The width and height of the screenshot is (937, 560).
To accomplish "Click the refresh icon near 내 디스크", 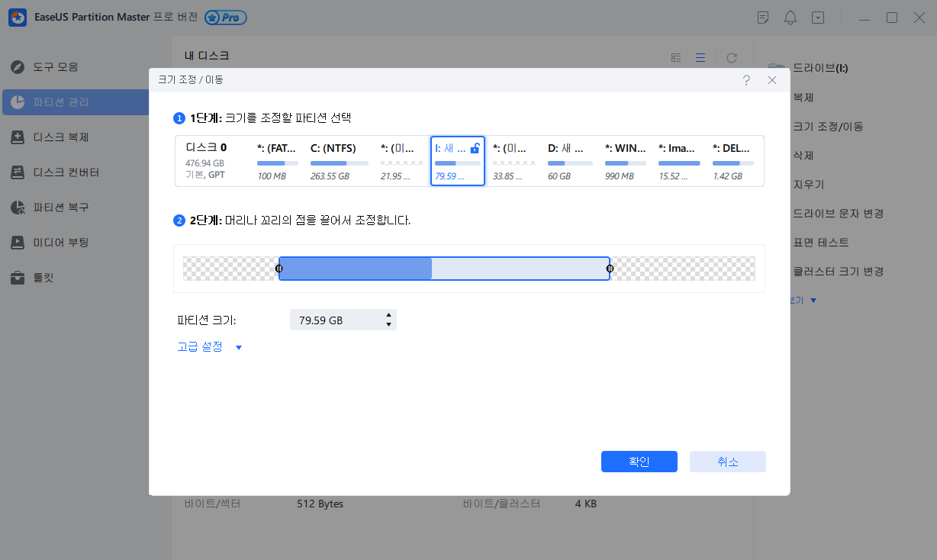I will pyautogui.click(x=731, y=57).
